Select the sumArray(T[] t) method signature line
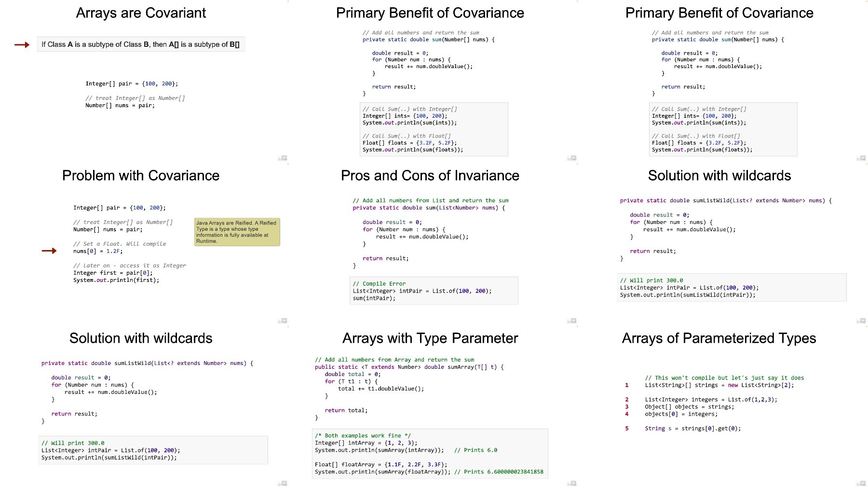 pyautogui.click(x=409, y=367)
